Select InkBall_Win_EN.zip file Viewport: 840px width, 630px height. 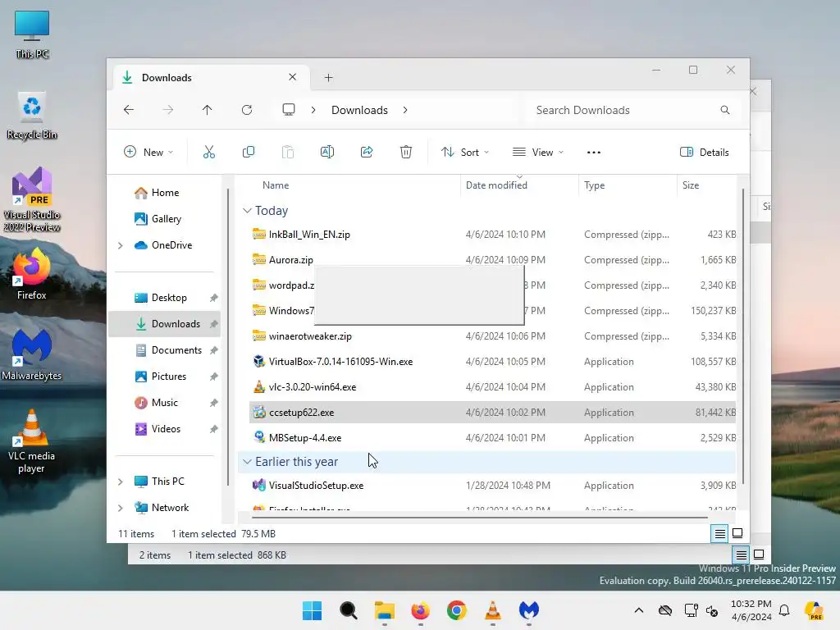[492, 234]
